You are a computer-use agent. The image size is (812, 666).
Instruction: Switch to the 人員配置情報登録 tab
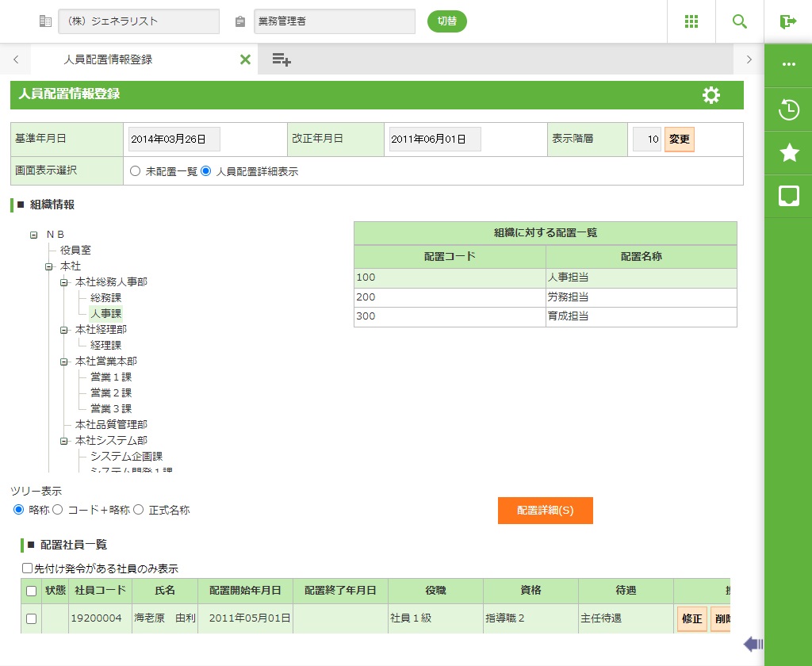108,59
